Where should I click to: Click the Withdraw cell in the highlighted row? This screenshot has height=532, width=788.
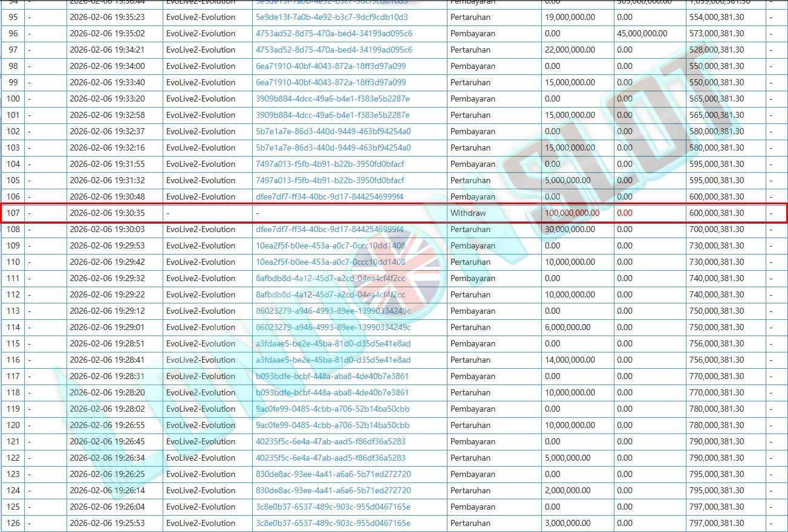point(468,213)
